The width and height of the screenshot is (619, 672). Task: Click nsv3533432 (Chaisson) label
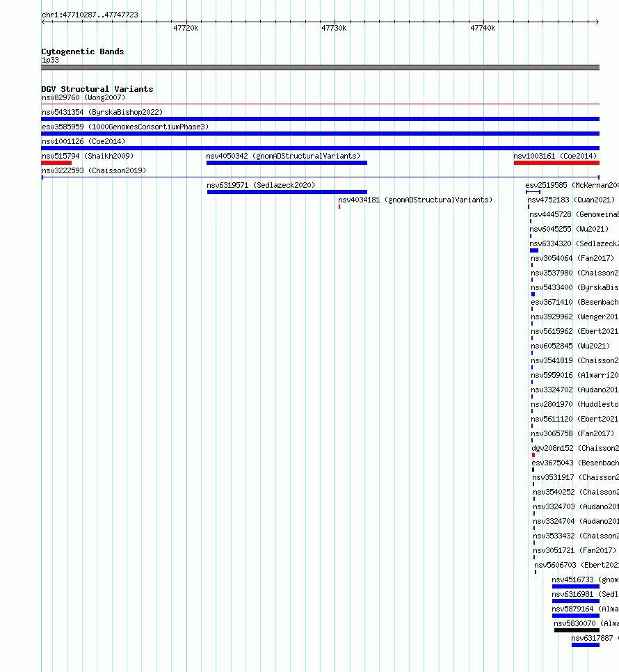(x=576, y=536)
